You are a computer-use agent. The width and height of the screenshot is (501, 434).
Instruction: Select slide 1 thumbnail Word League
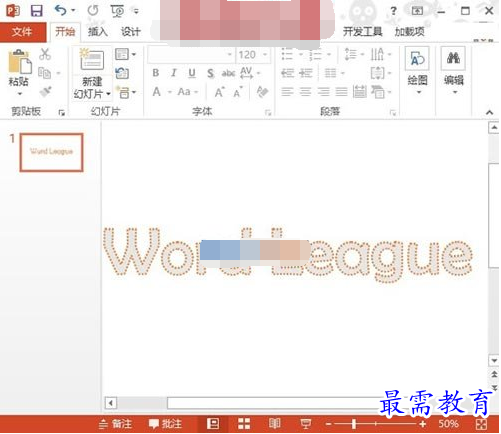click(x=51, y=152)
